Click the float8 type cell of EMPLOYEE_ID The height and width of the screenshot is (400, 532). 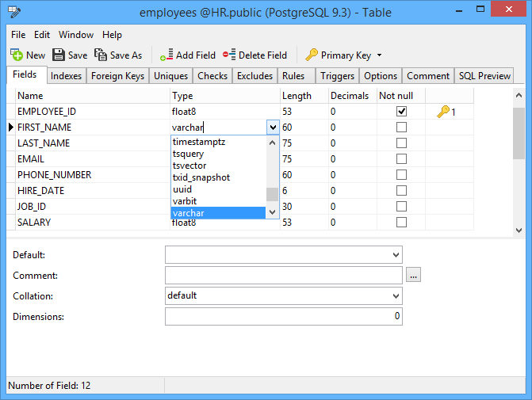(225, 112)
